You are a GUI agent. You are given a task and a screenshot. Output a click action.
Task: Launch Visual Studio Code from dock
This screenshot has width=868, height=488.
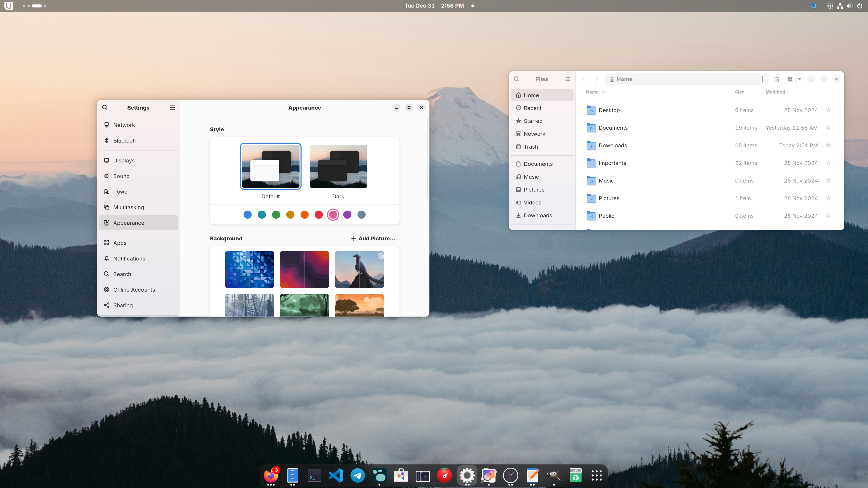(x=336, y=476)
